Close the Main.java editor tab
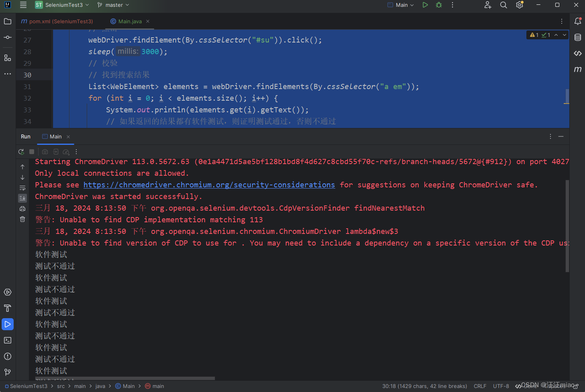 tap(148, 21)
